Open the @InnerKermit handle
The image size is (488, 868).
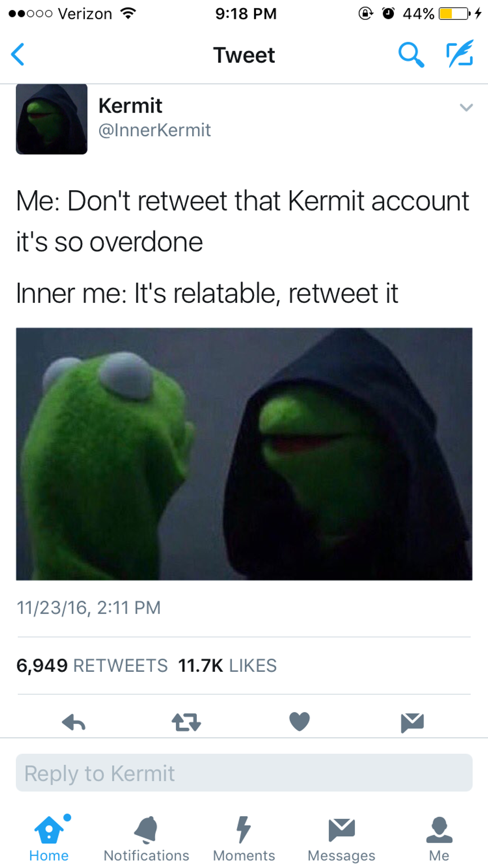coord(154,130)
